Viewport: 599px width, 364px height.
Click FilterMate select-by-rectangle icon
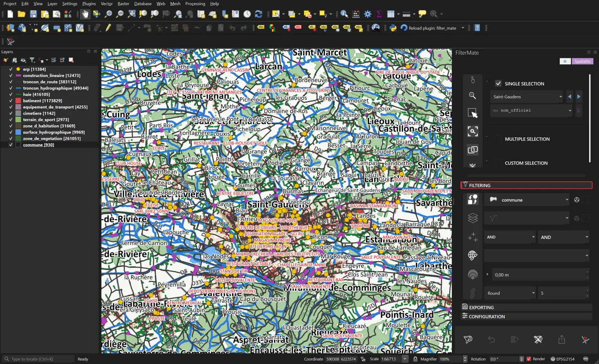472,113
